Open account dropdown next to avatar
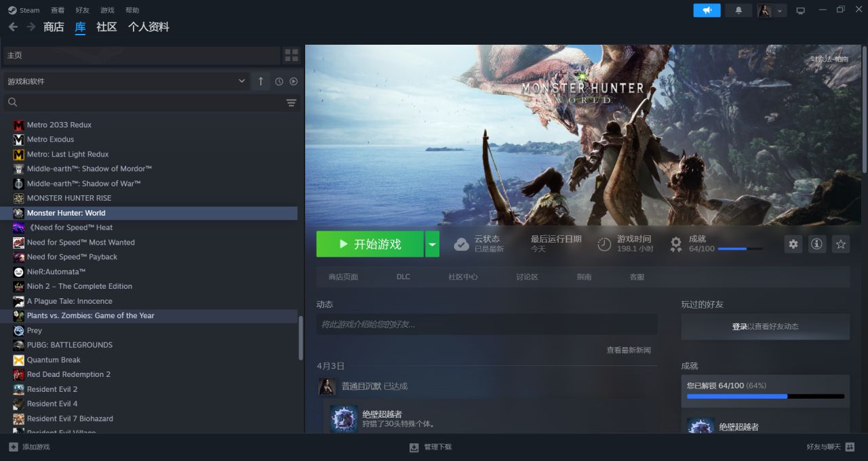Screen dimensions: 868x461 tap(780, 11)
